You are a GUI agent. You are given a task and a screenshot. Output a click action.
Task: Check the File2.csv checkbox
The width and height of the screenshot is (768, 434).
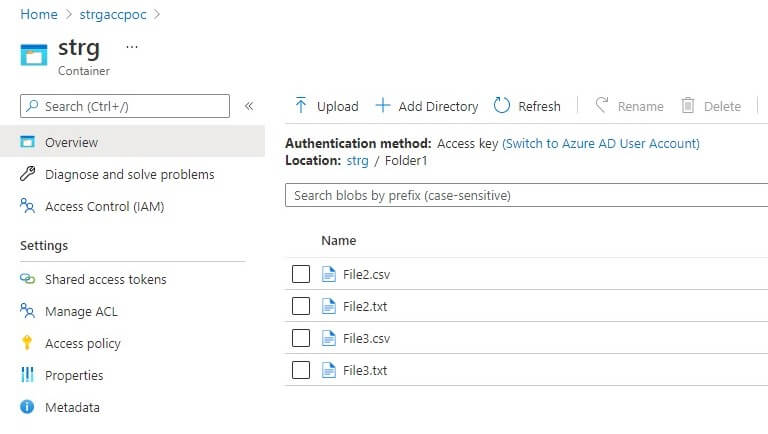pos(301,274)
